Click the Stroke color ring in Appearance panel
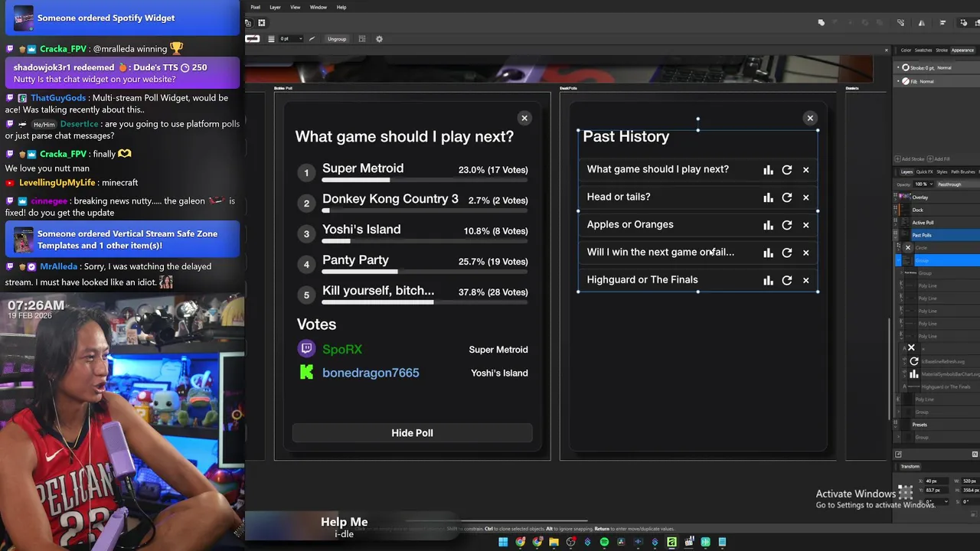The height and width of the screenshot is (551, 980). 906,68
